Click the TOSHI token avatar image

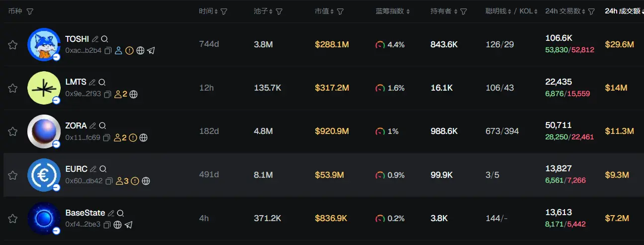[44, 44]
